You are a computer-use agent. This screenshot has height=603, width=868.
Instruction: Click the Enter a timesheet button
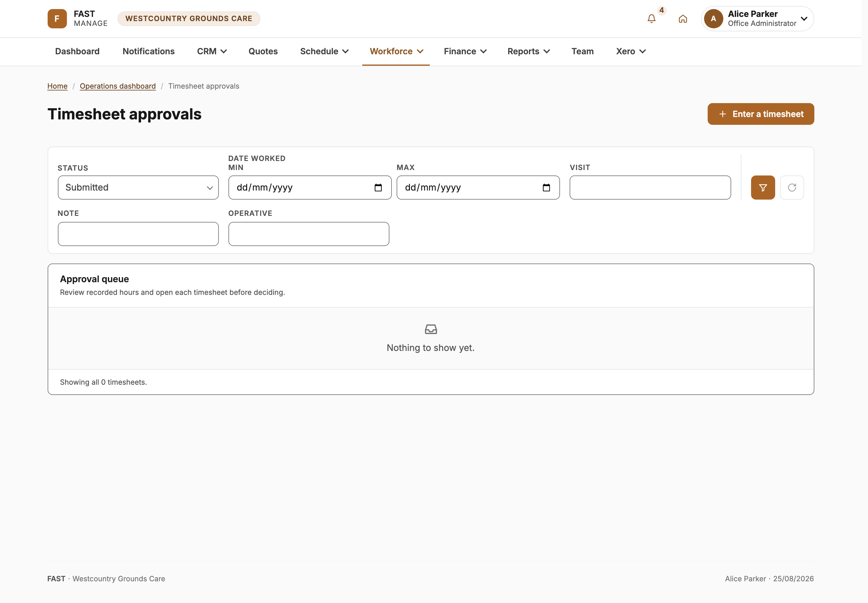coord(760,114)
